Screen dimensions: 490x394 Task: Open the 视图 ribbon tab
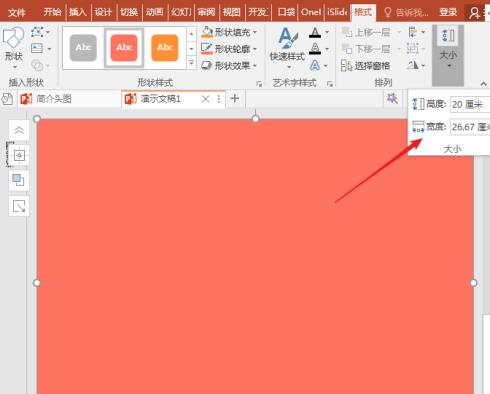tap(232, 12)
